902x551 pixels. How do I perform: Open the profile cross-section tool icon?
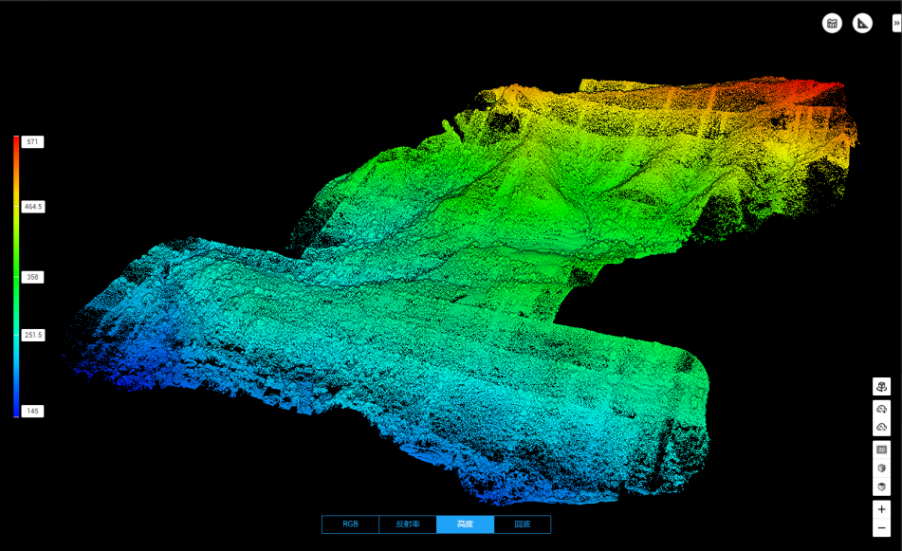832,23
